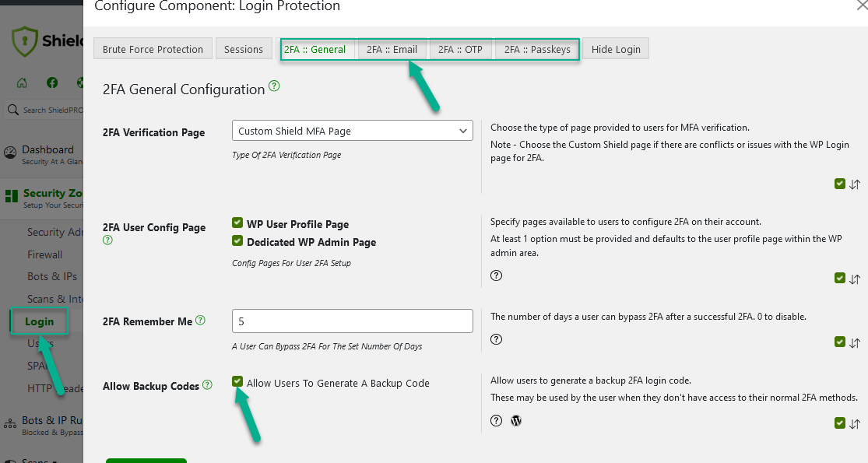Click question mark icon in 2FA Remember Me description
This screenshot has width=868, height=463.
497,339
